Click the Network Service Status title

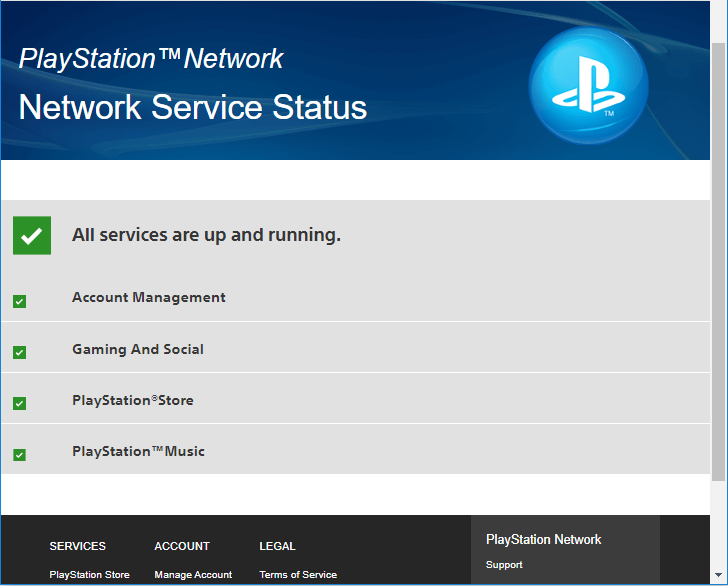(193, 107)
